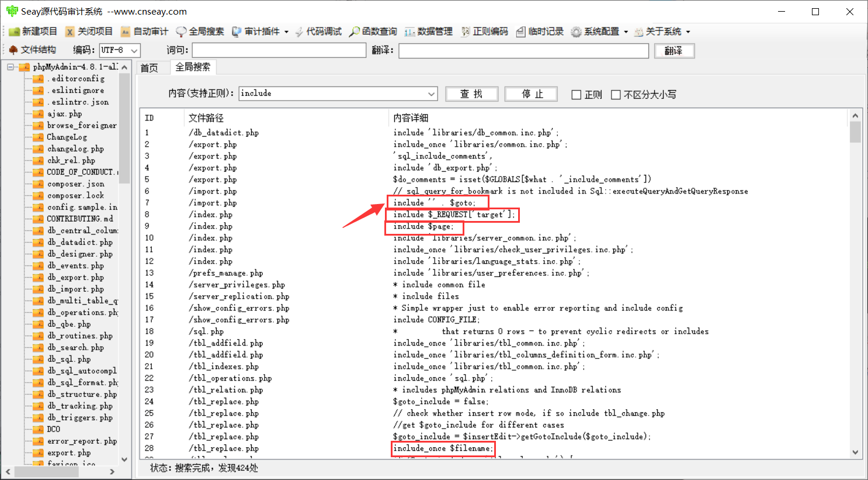Viewport: 868px width, 480px height.
Task: Open 系统配置 settings
Action: 595,32
